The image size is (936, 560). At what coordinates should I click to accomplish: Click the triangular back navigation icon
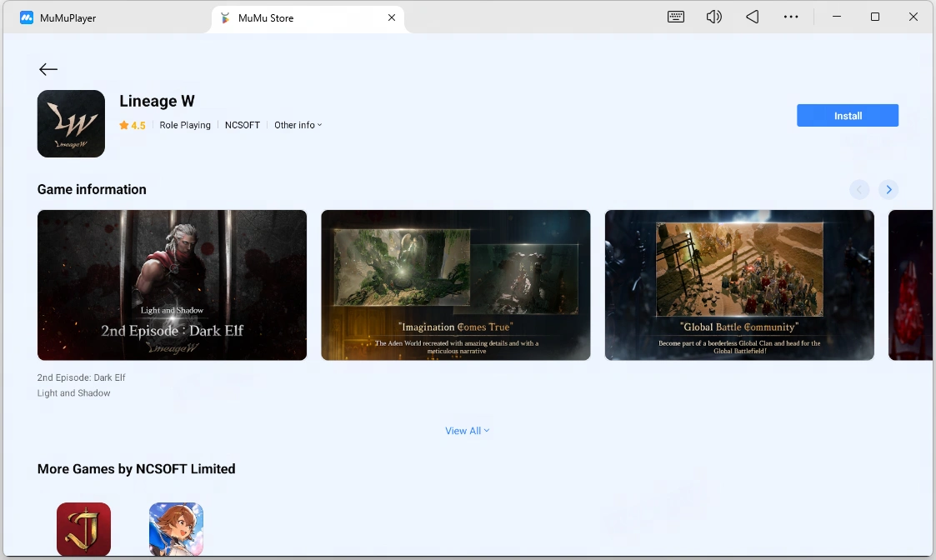coord(752,17)
